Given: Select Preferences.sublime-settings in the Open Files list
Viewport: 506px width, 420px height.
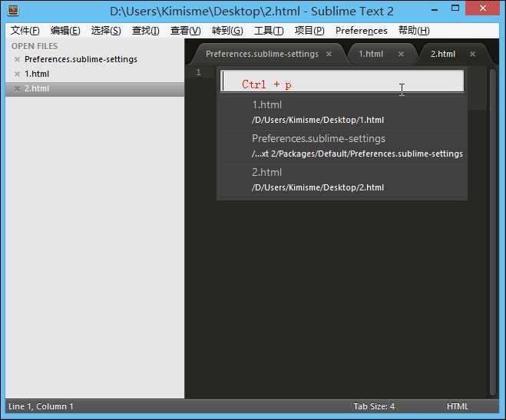Looking at the screenshot, I should (81, 59).
